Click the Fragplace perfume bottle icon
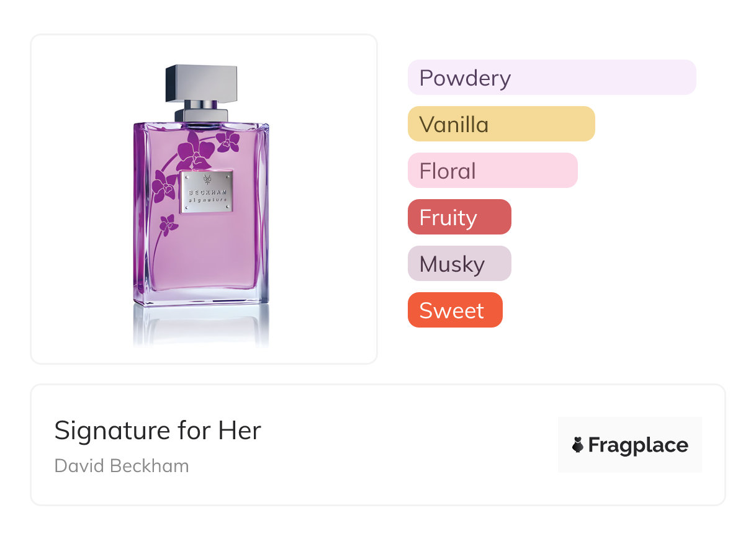This screenshot has width=756, height=536. pos(578,445)
